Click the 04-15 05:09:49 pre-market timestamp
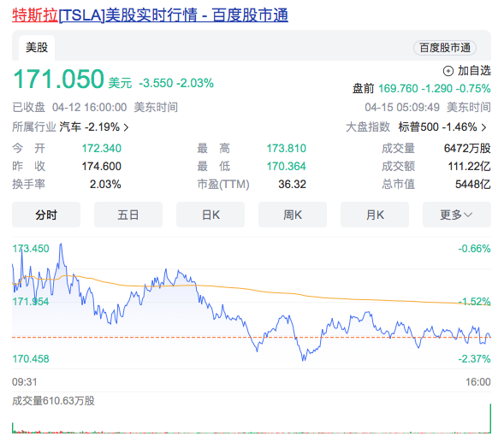The width and height of the screenshot is (504, 442). pyautogui.click(x=402, y=107)
